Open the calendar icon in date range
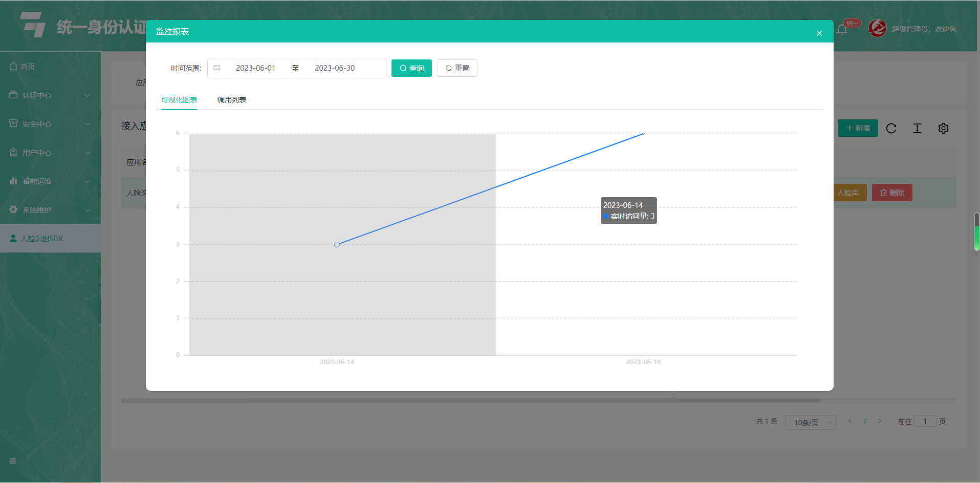 point(217,68)
